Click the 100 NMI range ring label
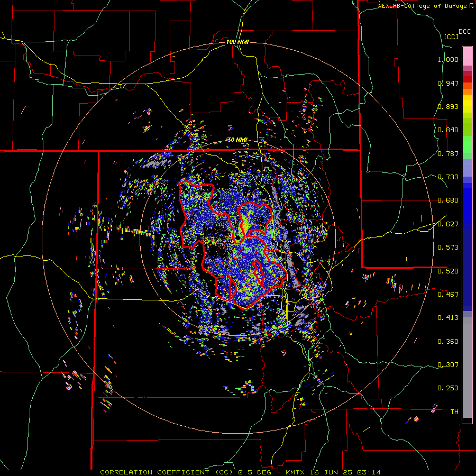 237,42
